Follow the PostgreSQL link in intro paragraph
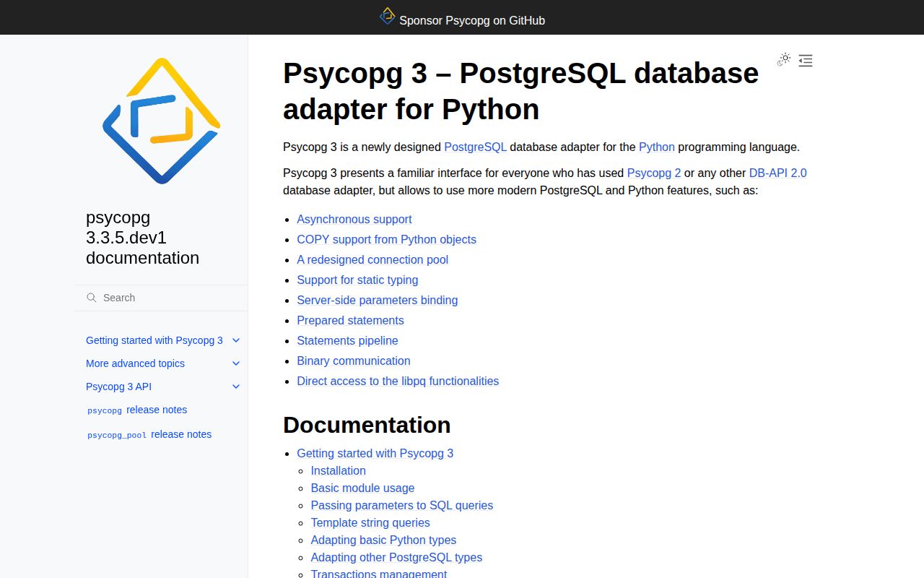This screenshot has height=578, width=924. point(475,147)
